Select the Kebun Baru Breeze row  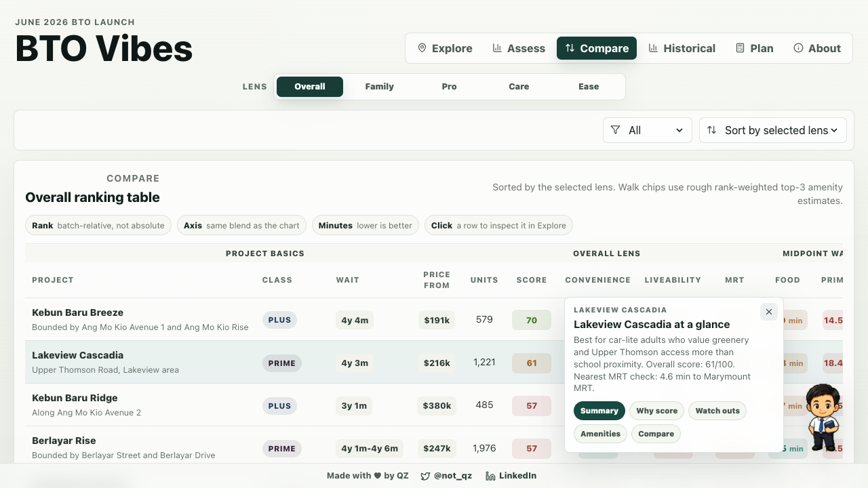(x=434, y=319)
